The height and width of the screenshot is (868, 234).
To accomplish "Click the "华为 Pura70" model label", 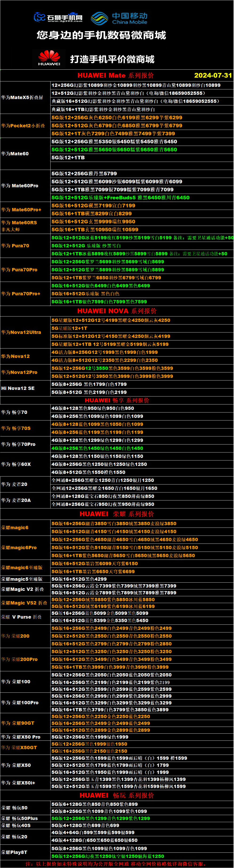I will 15,246.
